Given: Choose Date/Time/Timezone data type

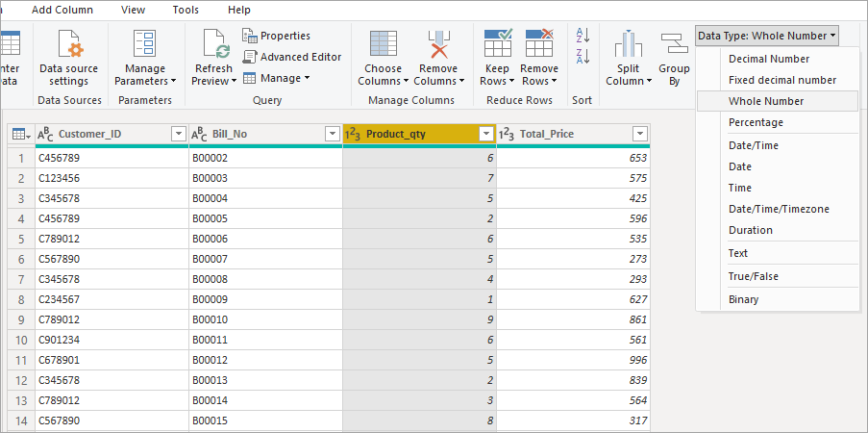Looking at the screenshot, I should tap(778, 209).
